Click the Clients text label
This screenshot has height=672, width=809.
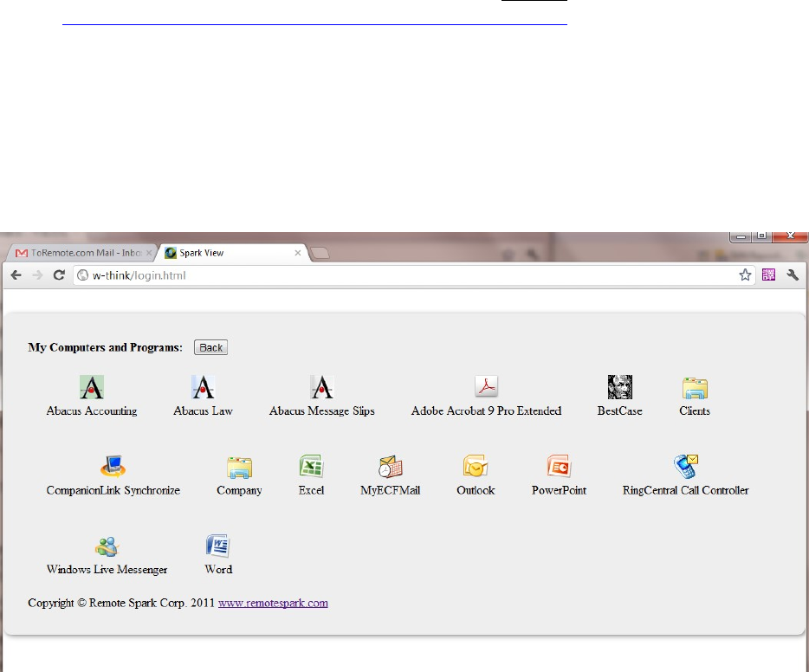pyautogui.click(x=695, y=411)
